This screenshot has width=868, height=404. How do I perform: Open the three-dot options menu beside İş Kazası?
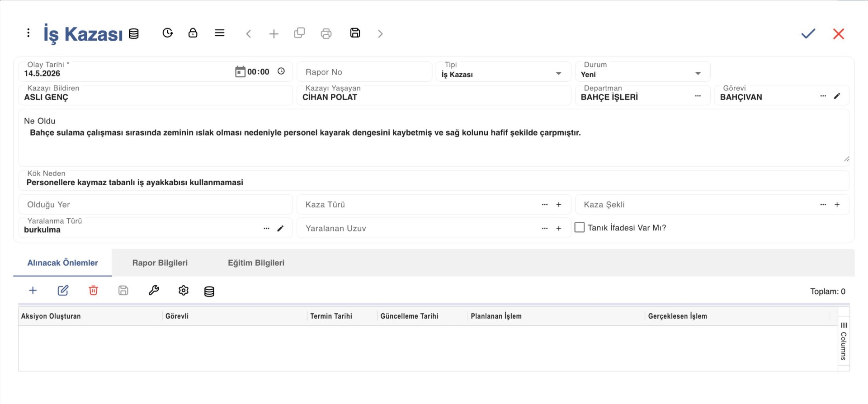tap(28, 33)
